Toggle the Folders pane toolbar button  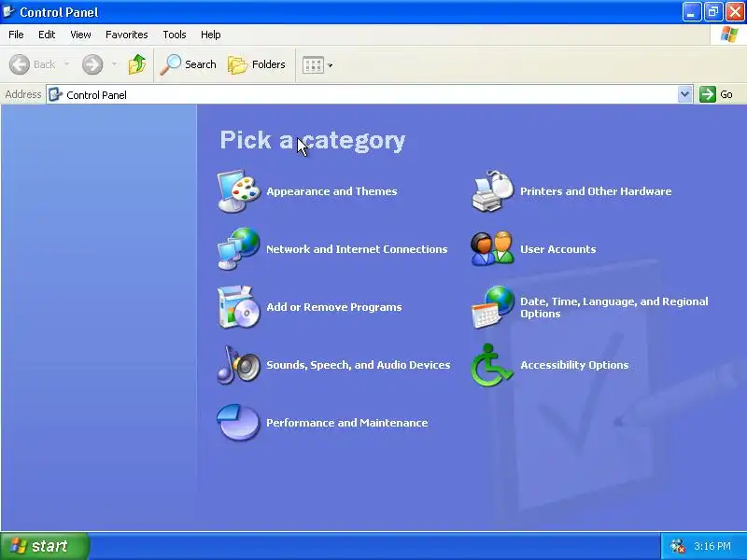click(x=257, y=64)
